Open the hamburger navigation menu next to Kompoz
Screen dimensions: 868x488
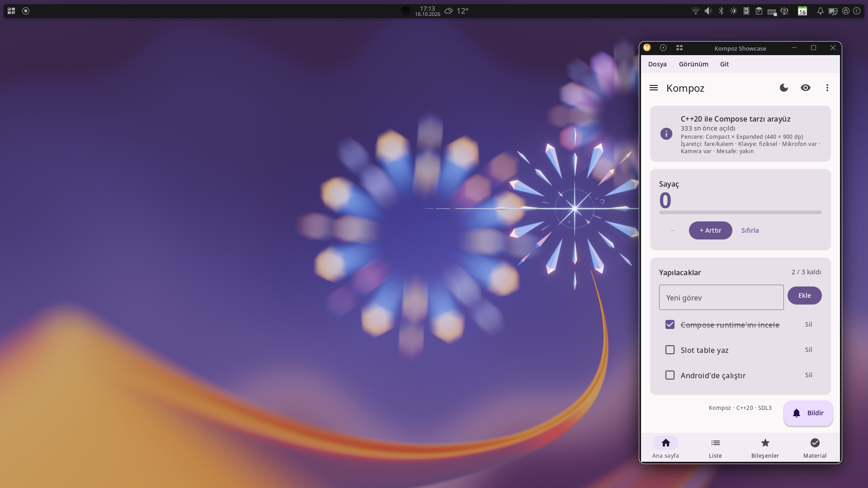coord(654,88)
